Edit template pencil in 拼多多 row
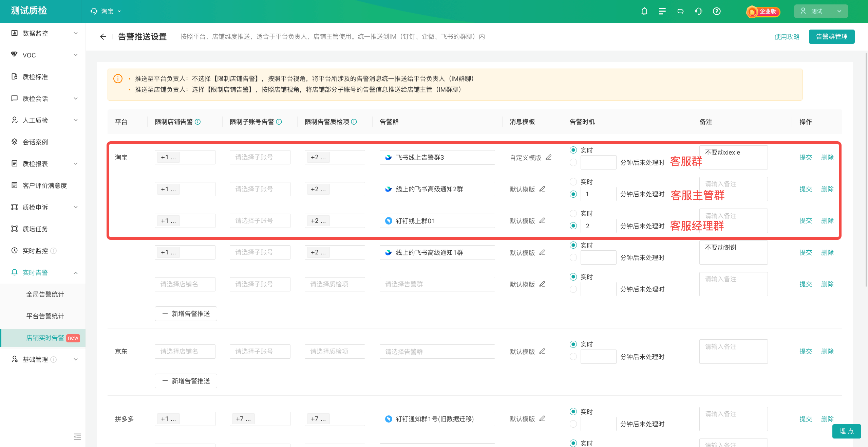This screenshot has width=868, height=447. coord(542,418)
